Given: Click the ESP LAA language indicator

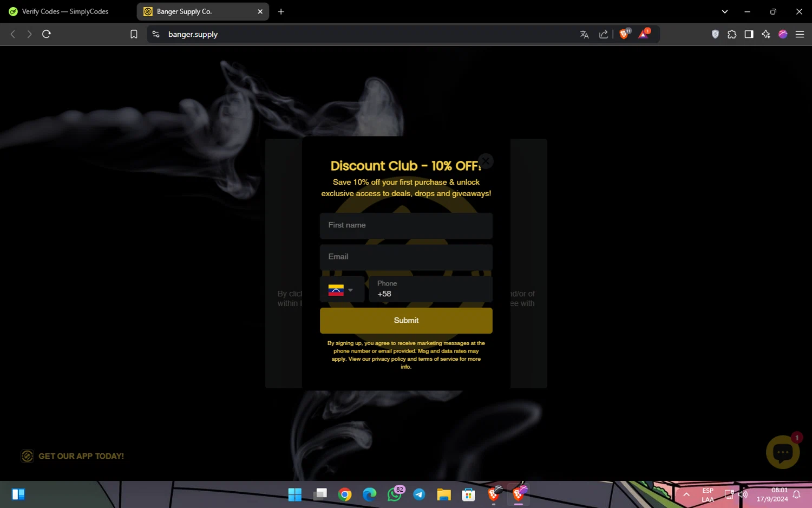Looking at the screenshot, I should 708,495.
